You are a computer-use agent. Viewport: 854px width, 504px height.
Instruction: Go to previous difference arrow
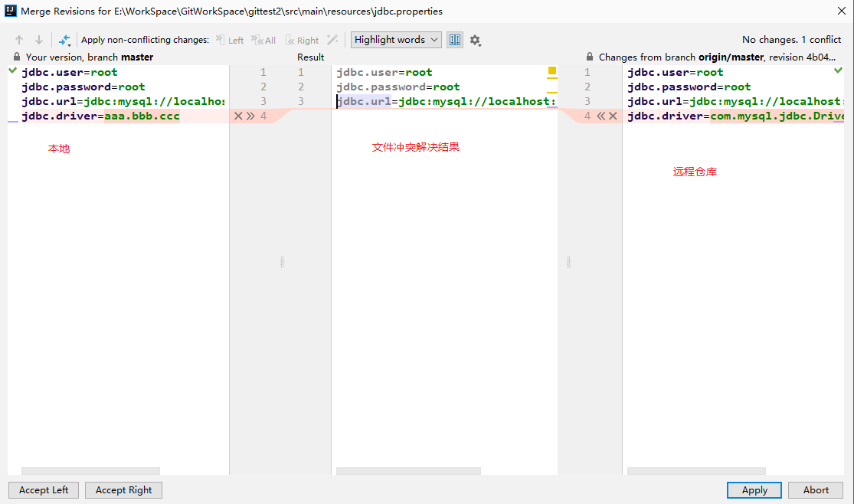point(19,40)
